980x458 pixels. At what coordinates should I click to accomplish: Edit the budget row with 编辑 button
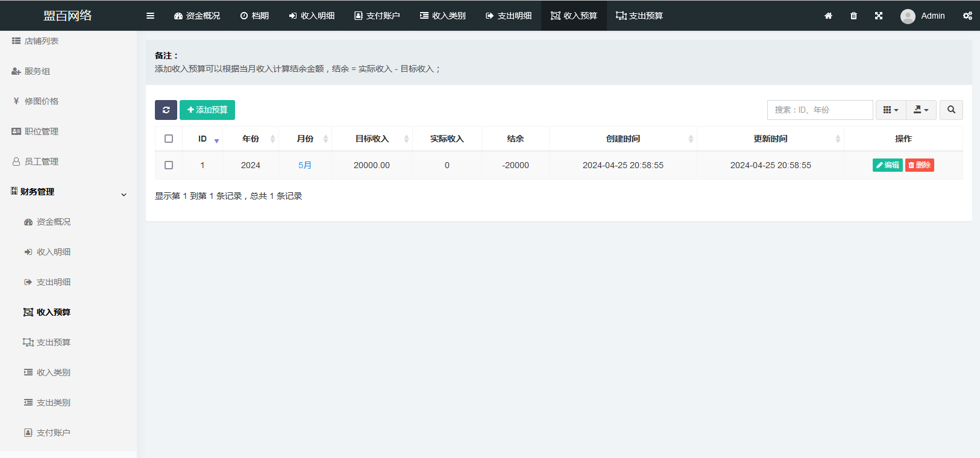coord(887,165)
